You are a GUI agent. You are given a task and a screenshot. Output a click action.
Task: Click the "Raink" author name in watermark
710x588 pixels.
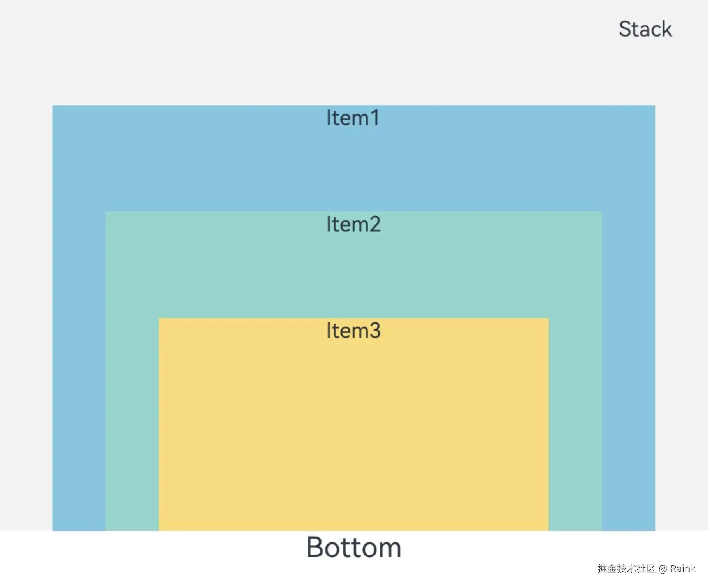pyautogui.click(x=683, y=569)
